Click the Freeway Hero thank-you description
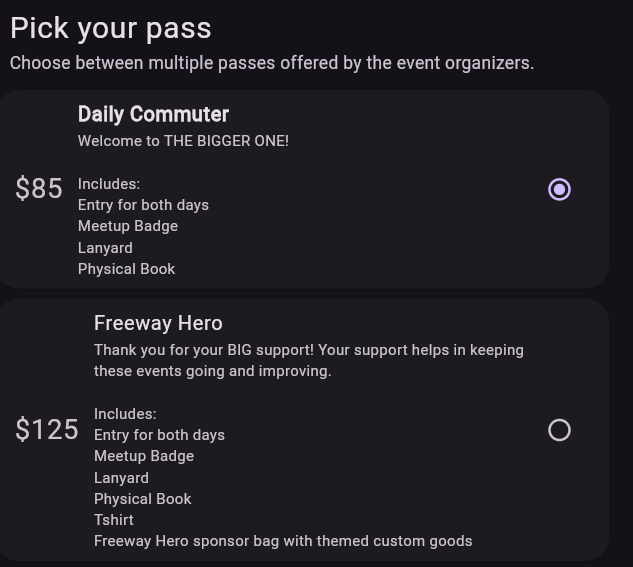The image size is (633, 567). coord(308,360)
